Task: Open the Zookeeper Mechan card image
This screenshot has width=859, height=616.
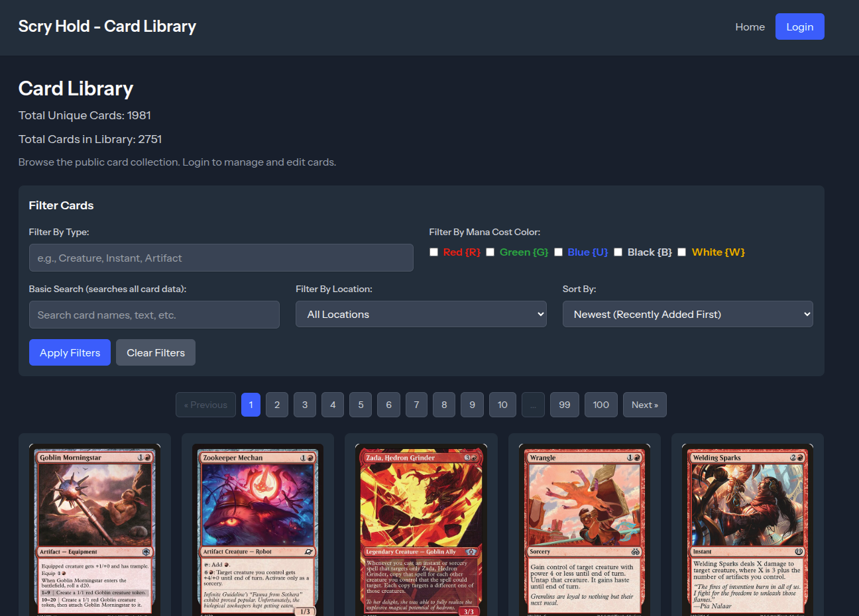Action: pyautogui.click(x=258, y=530)
